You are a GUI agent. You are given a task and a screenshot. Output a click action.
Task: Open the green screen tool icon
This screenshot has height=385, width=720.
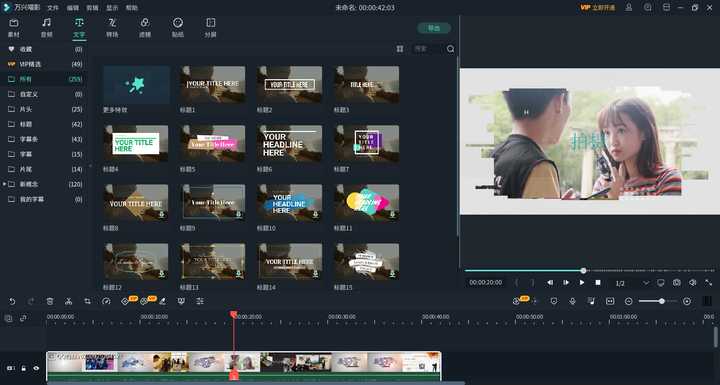click(x=181, y=301)
